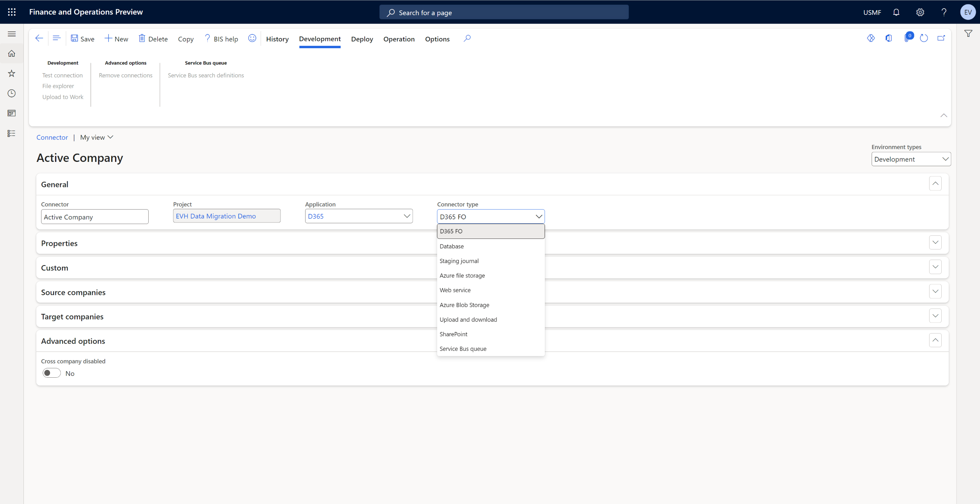Select Azure Blob Storage connector type
This screenshot has width=980, height=504.
464,305
